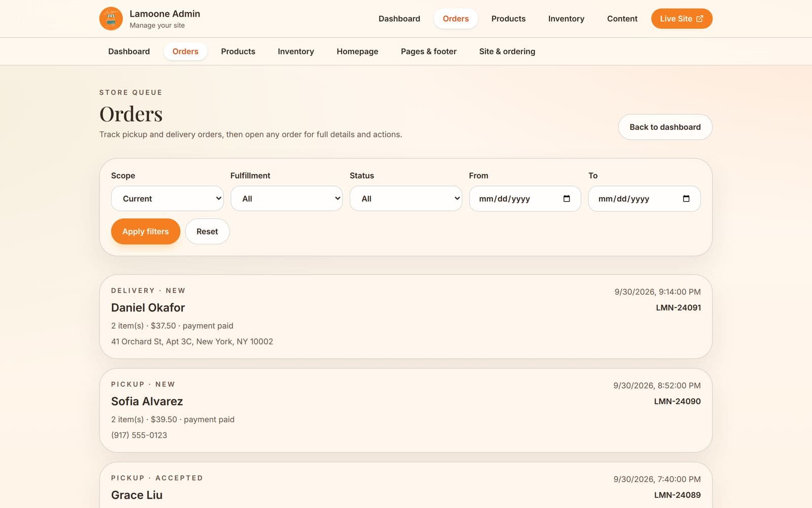Click the external-link icon in Live Site

click(x=699, y=19)
